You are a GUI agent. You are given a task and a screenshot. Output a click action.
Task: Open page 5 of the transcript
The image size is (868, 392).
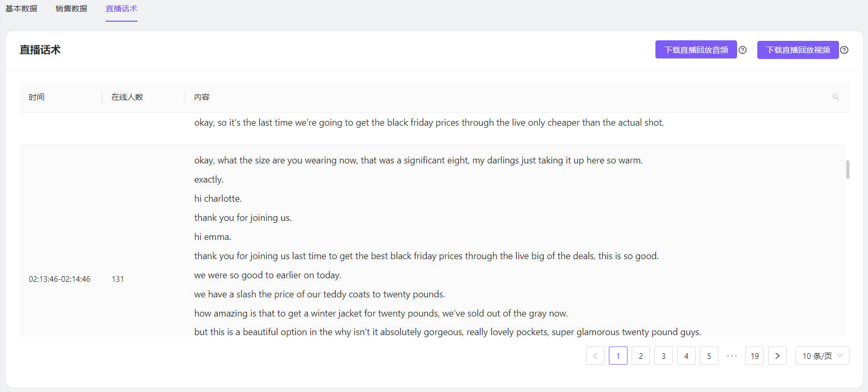(x=709, y=356)
